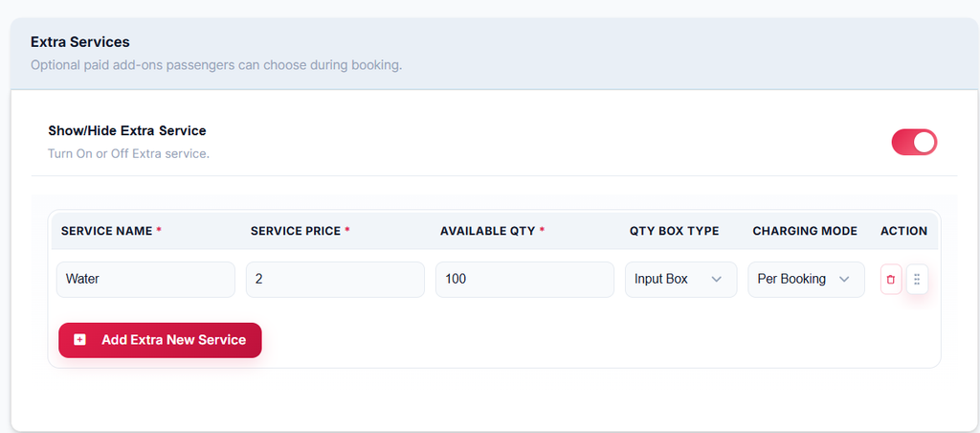Click the QTY BOX TYPE column header
980x433 pixels.
pyautogui.click(x=675, y=231)
